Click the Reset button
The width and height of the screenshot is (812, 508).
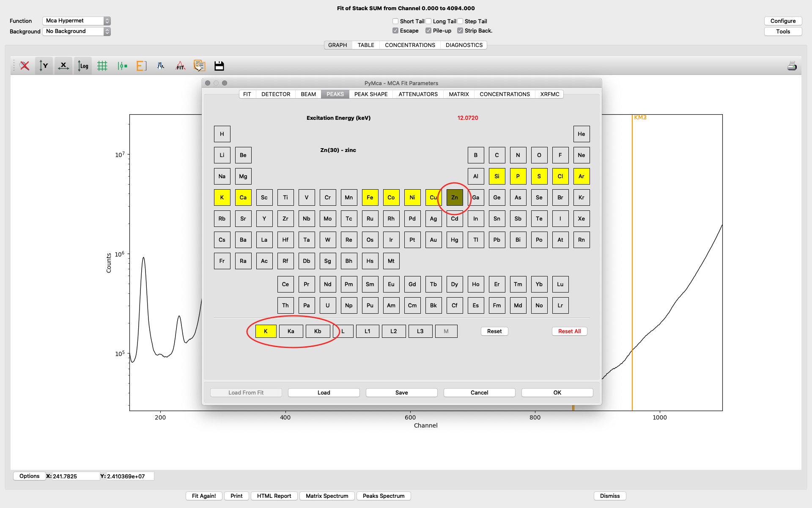[494, 331]
